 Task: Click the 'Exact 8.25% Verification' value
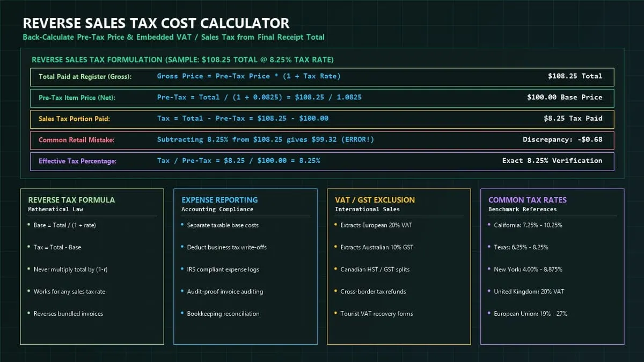(552, 160)
